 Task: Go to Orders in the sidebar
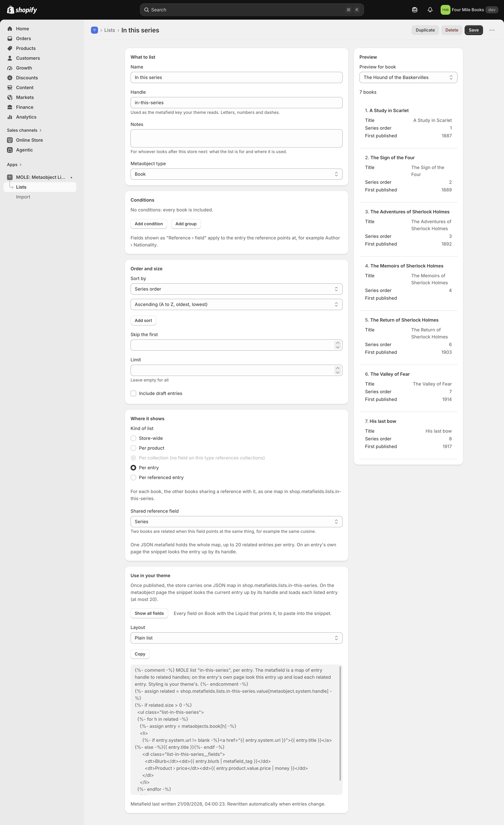coord(40,39)
